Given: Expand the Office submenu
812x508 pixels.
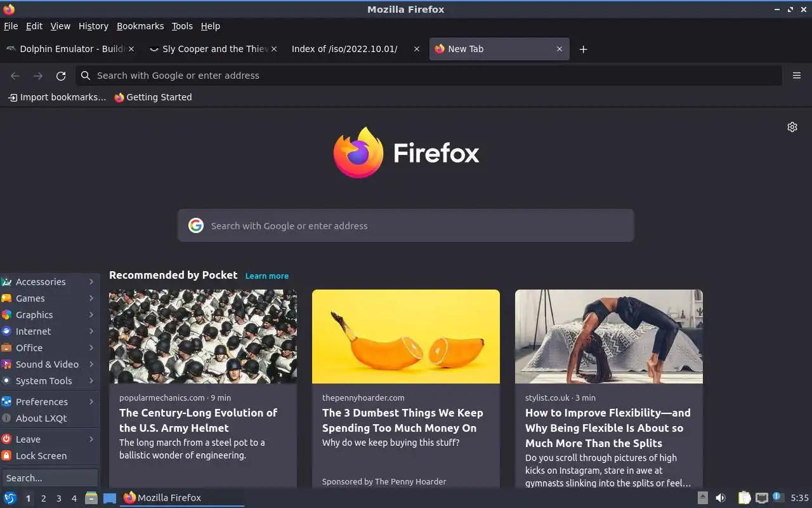Looking at the screenshot, I should pos(49,348).
